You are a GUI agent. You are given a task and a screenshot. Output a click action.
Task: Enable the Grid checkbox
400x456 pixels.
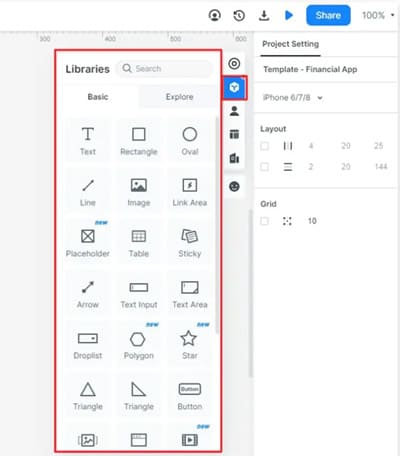[265, 221]
